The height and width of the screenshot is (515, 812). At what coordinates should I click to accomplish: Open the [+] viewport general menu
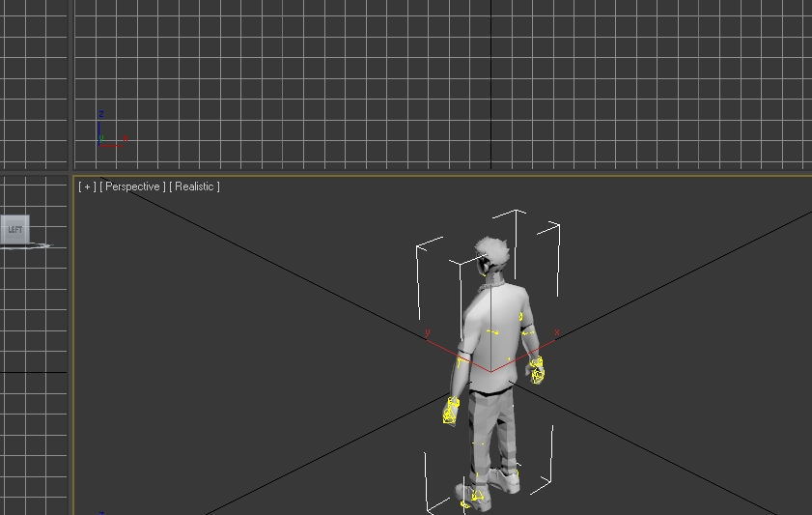87,186
